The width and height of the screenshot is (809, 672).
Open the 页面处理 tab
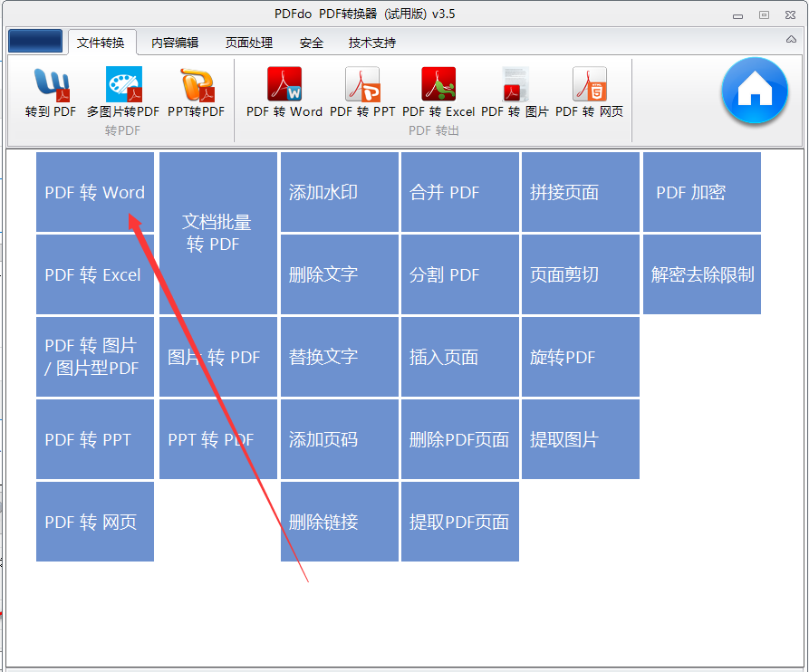point(249,43)
